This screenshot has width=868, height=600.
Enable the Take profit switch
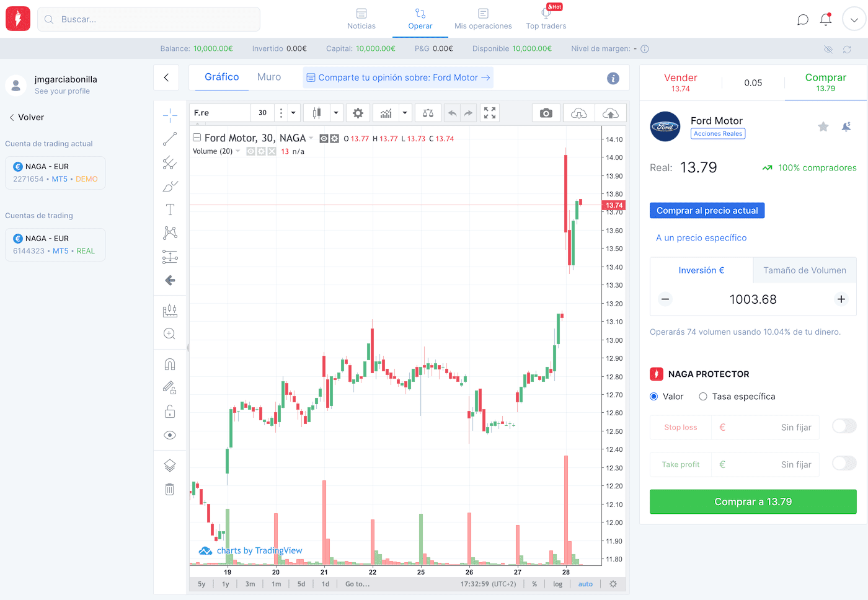click(x=844, y=464)
